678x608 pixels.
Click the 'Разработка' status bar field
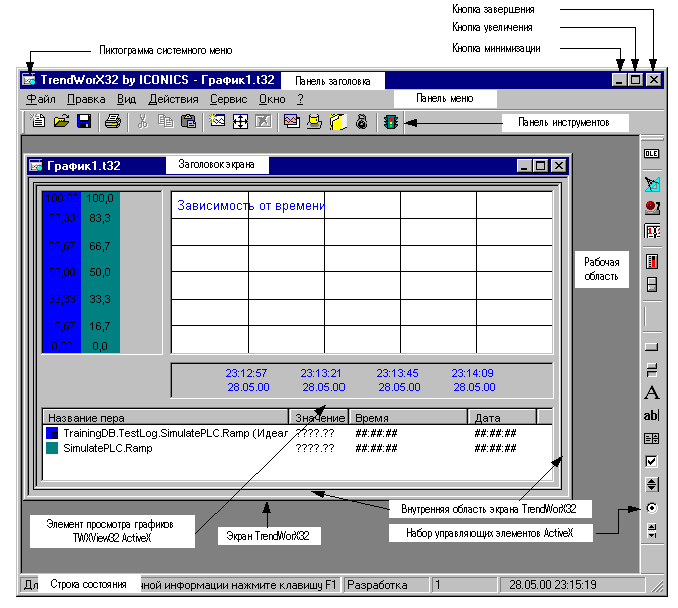386,585
